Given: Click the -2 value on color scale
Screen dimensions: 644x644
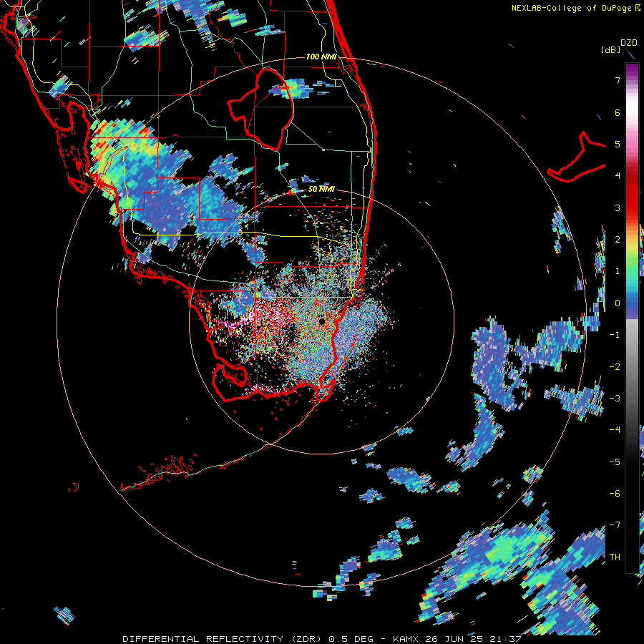Looking at the screenshot, I should pyautogui.click(x=615, y=366).
